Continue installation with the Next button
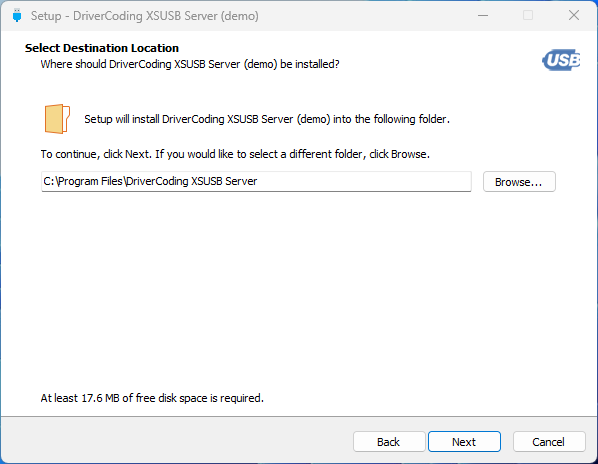 click(x=464, y=442)
